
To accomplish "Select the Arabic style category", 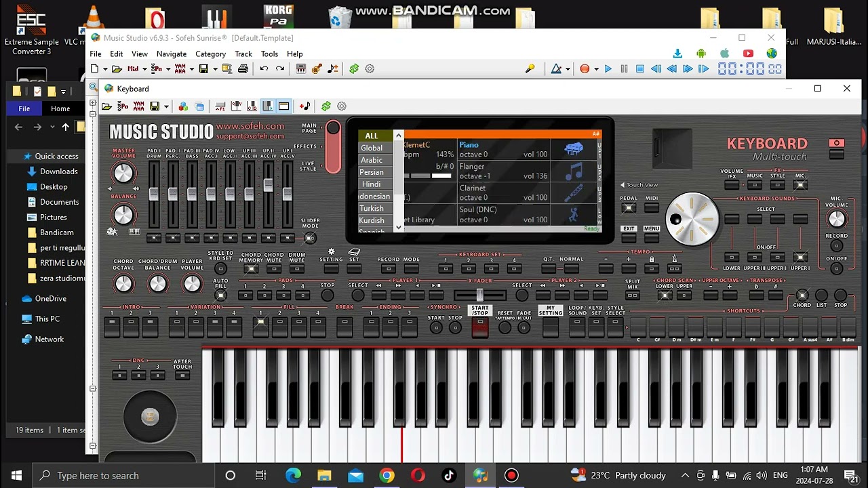I will tap(372, 160).
